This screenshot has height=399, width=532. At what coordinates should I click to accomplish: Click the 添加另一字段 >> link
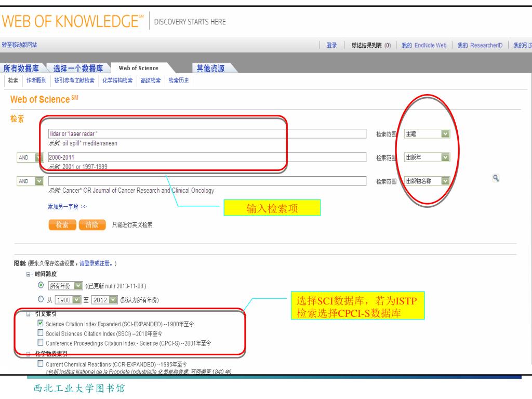(67, 206)
